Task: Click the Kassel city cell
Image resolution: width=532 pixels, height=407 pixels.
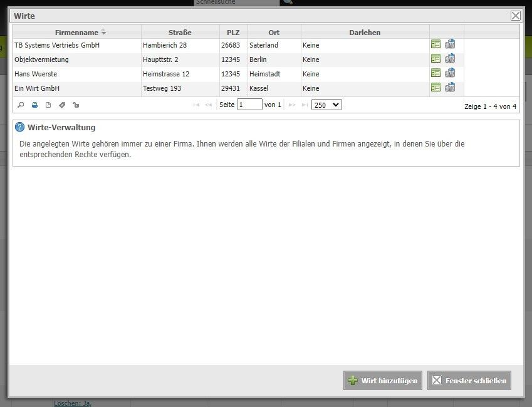Action: (x=274, y=88)
